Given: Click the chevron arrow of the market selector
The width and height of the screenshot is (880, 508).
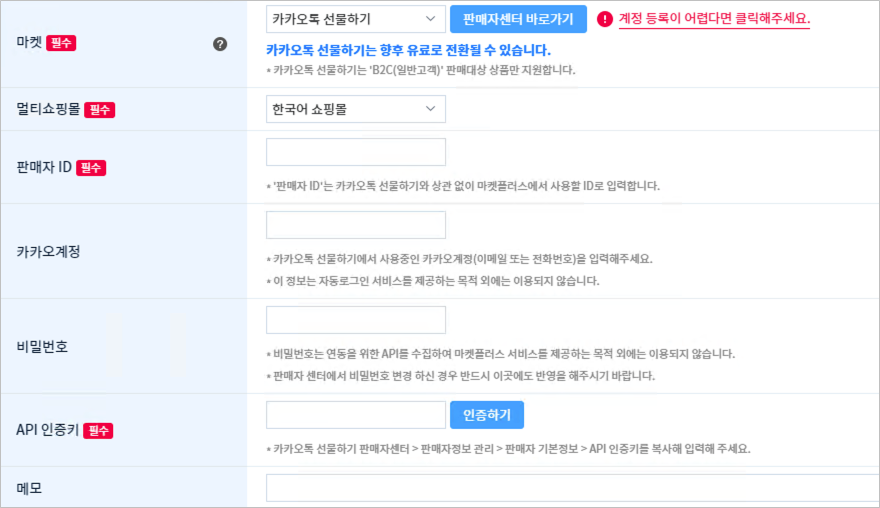Looking at the screenshot, I should (x=430, y=19).
